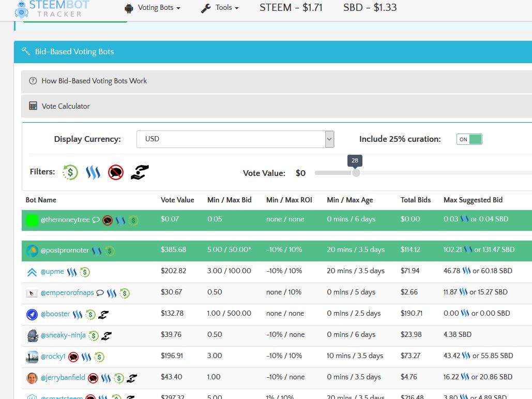532x399 pixels.
Task: Open the @upme bot link
Action: pyautogui.click(x=52, y=271)
